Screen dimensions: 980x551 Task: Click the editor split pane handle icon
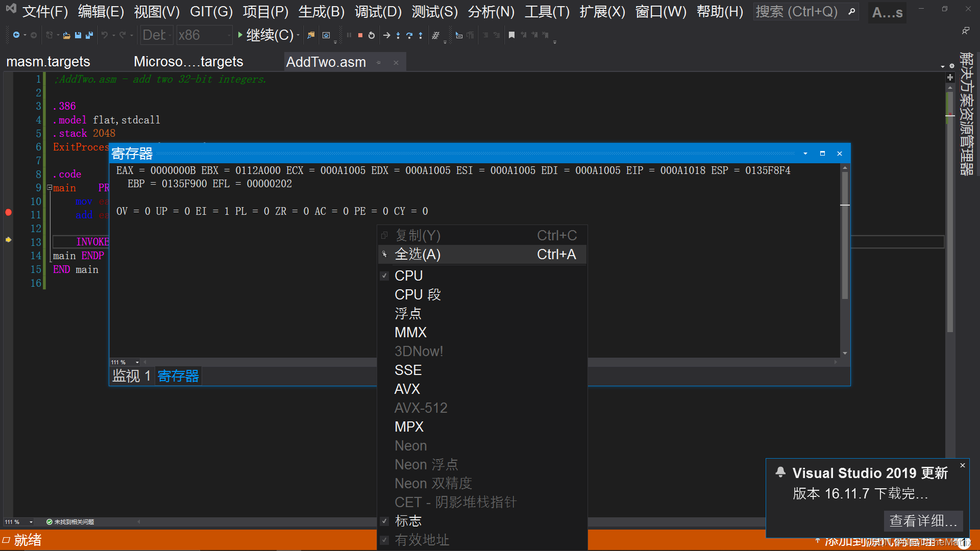950,78
